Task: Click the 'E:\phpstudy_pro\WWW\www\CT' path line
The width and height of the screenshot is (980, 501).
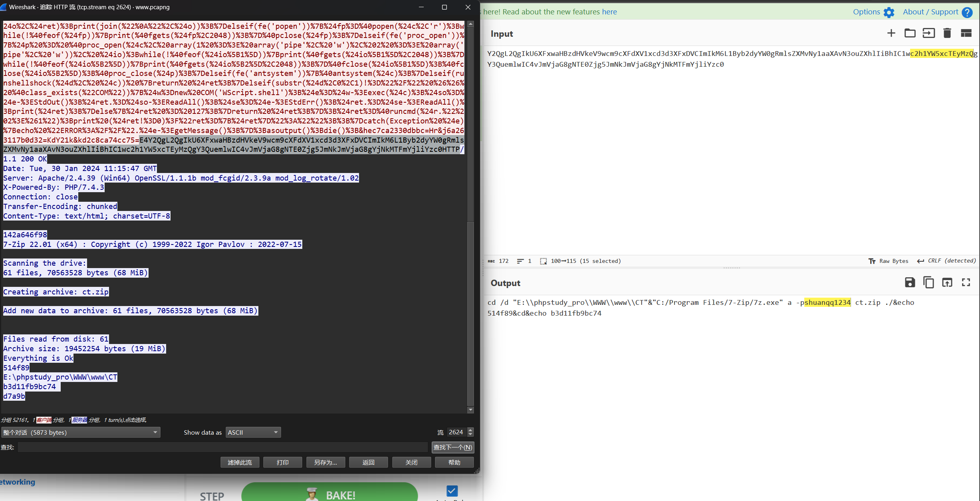Action: 60,377
